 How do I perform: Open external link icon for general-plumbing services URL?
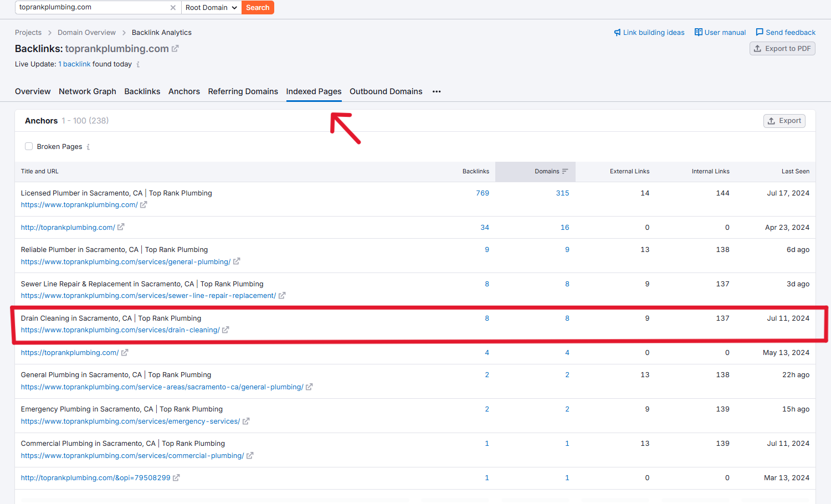[x=237, y=261]
